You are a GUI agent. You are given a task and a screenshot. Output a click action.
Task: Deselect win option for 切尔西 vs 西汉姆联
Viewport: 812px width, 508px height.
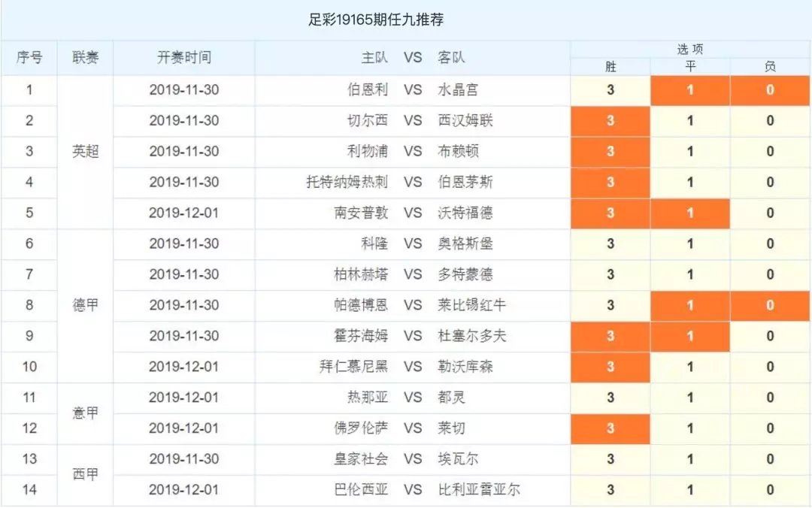click(611, 121)
